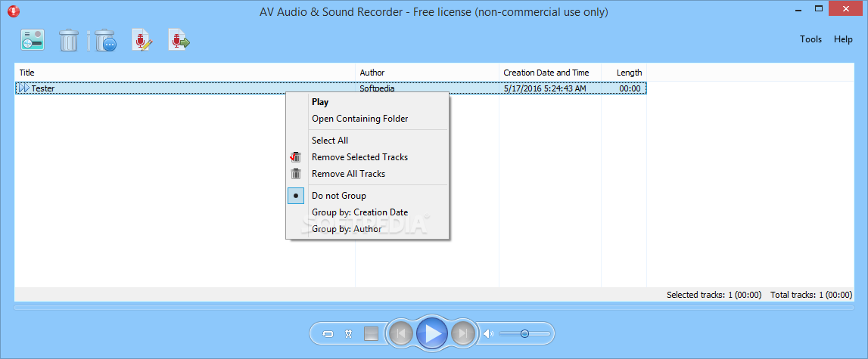The height and width of the screenshot is (359, 868).
Task: Click the playback seek bar below list
Action: coord(434,307)
